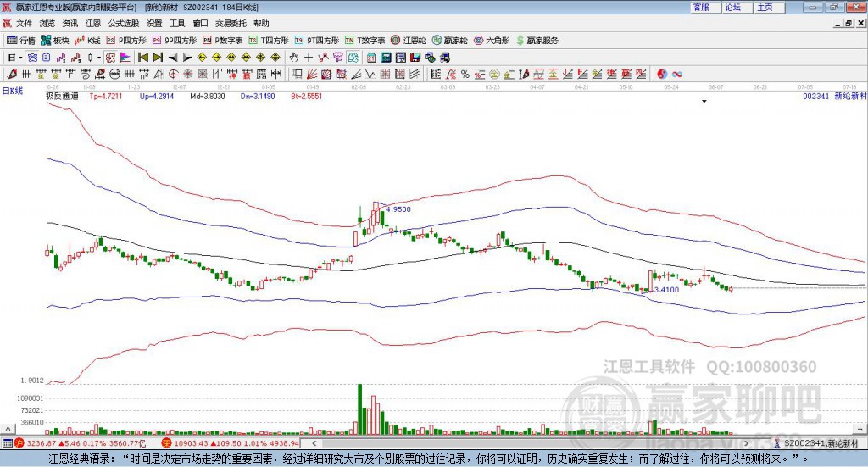Click the pink flag triangle icon

click(125, 58)
